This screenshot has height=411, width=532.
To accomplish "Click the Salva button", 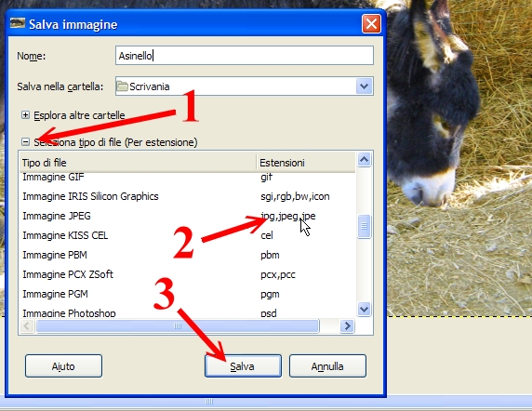I will point(243,366).
